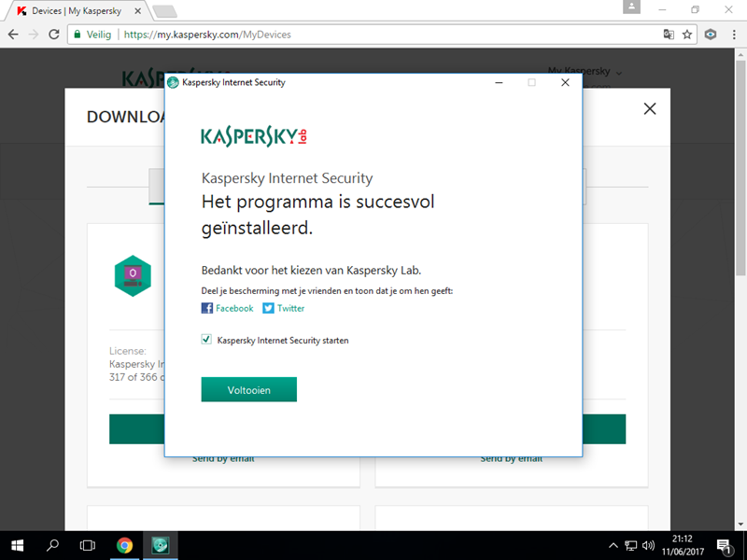Share via the Facebook link
Screen dimensions: 747x560
[x=227, y=308]
